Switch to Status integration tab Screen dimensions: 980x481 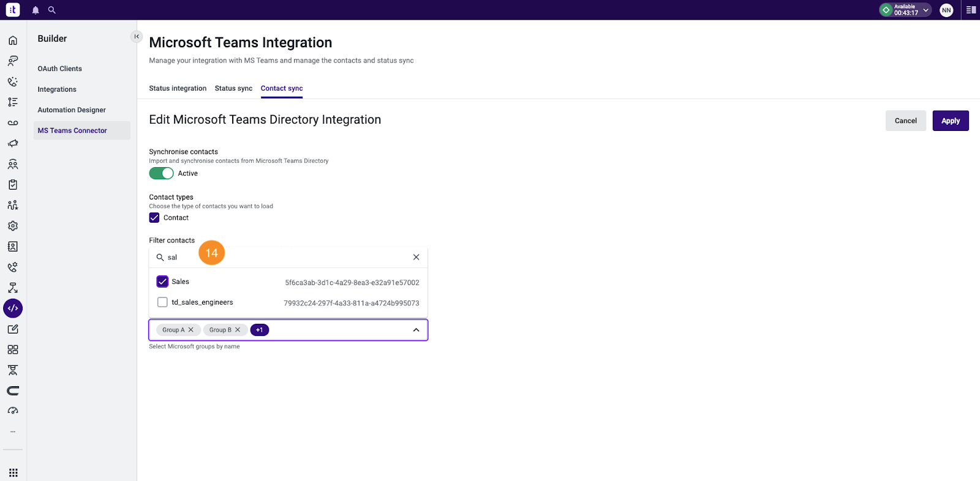click(x=178, y=88)
